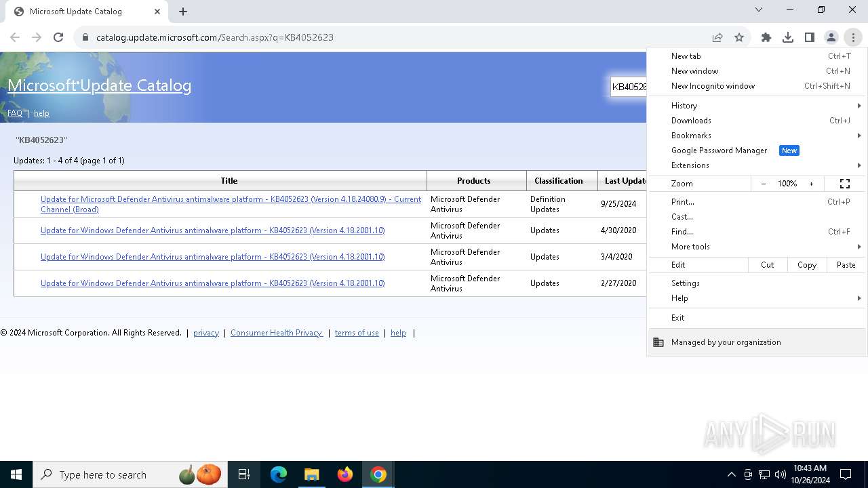
Task: Expand the Extensions submenu
Action: (757, 165)
